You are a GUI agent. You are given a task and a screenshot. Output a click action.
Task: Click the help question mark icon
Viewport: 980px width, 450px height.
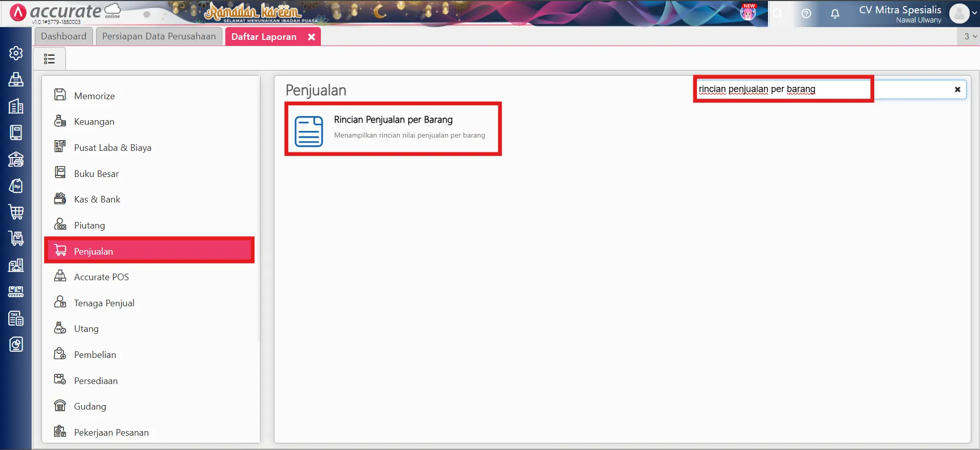pos(806,14)
